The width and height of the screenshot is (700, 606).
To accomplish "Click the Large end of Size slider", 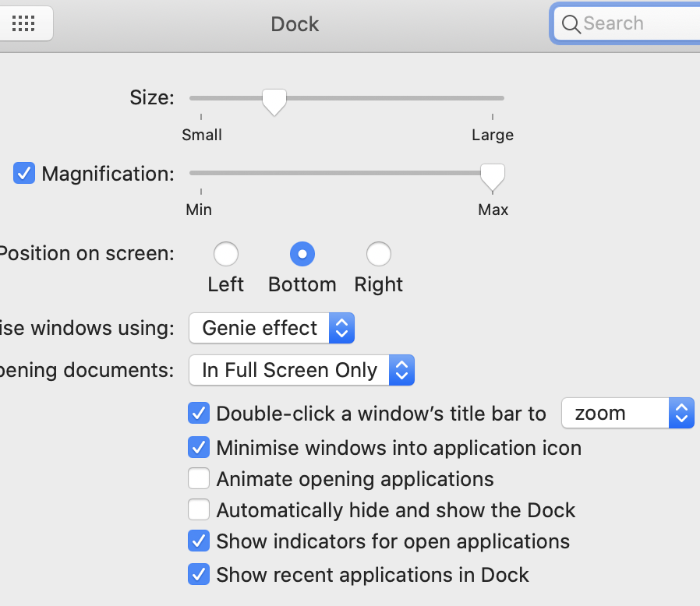I will pos(493,99).
